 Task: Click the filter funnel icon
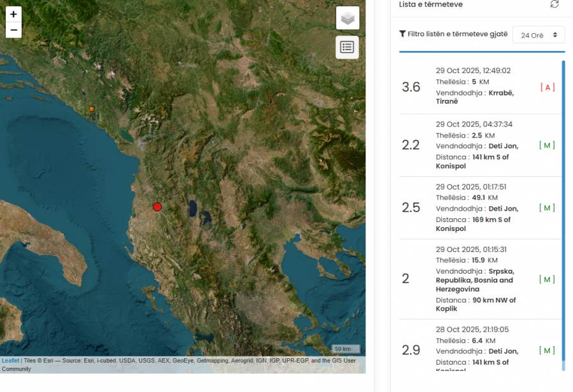coord(402,34)
